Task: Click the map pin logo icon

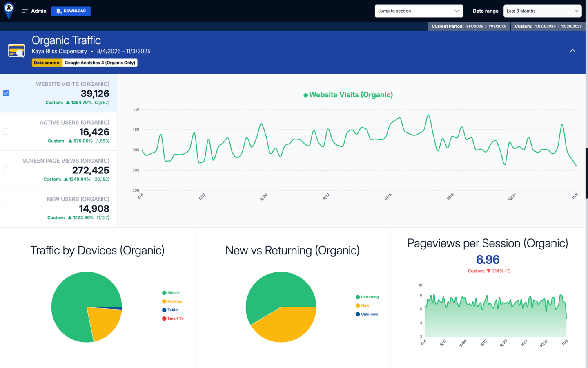Action: click(9, 10)
